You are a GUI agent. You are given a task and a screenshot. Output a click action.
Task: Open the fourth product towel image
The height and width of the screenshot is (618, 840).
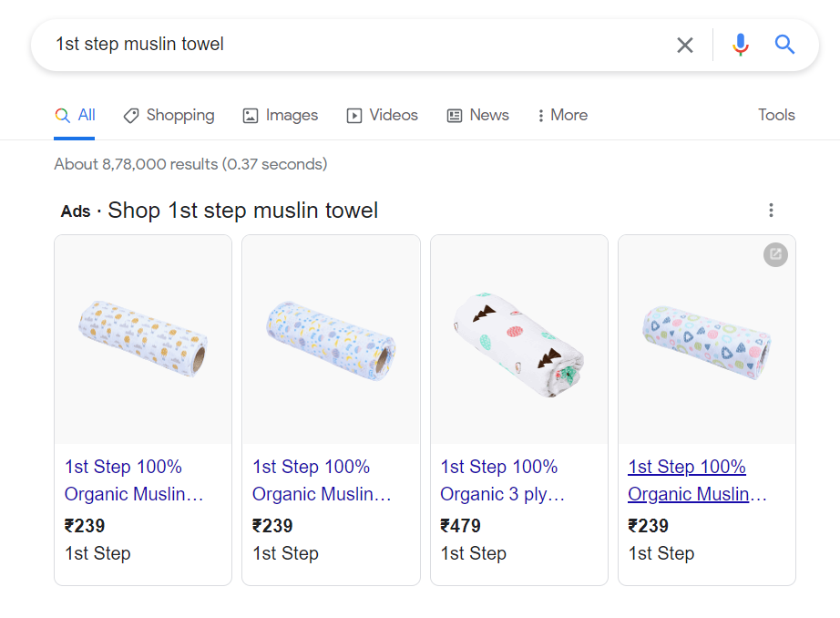click(706, 337)
